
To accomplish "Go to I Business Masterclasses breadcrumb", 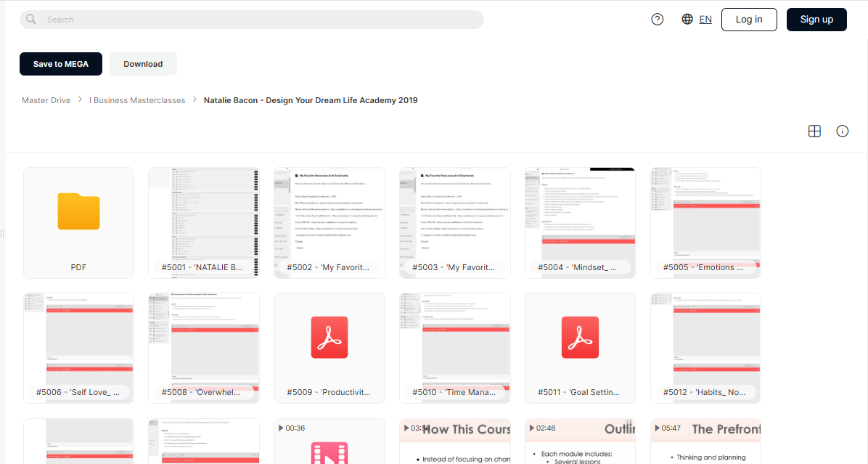I will (137, 100).
